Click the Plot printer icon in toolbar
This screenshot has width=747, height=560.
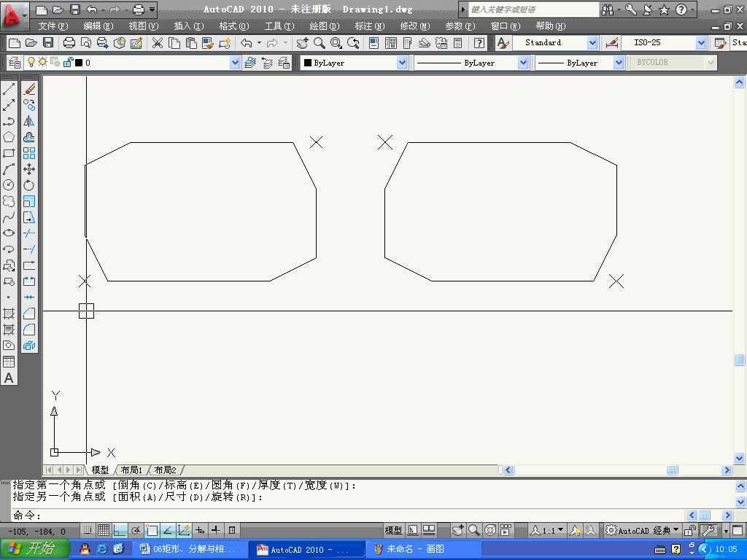(69, 43)
